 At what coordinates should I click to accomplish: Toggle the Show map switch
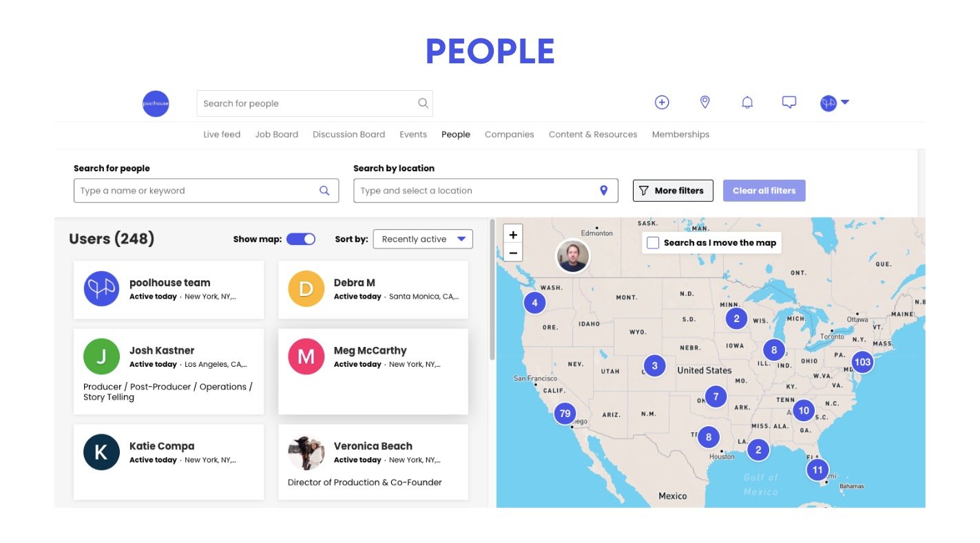(301, 239)
